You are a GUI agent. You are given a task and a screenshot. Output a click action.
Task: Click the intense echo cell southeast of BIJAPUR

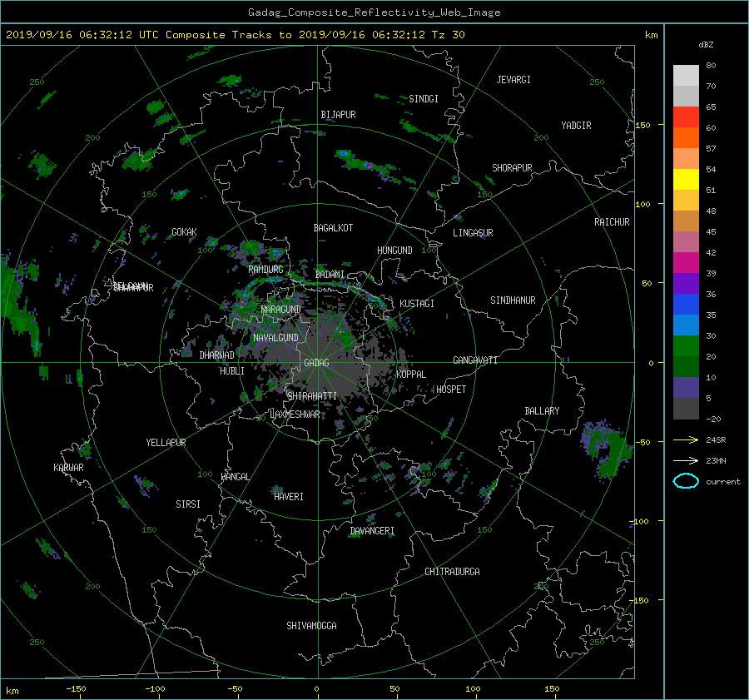point(368,166)
